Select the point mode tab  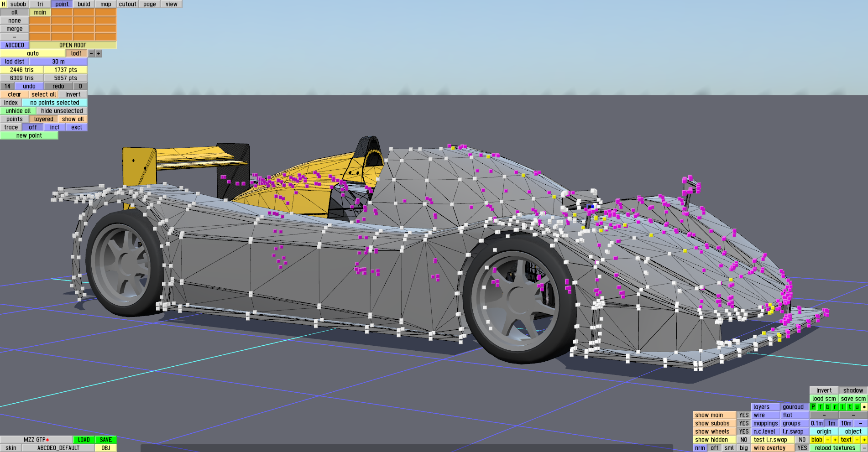[62, 4]
